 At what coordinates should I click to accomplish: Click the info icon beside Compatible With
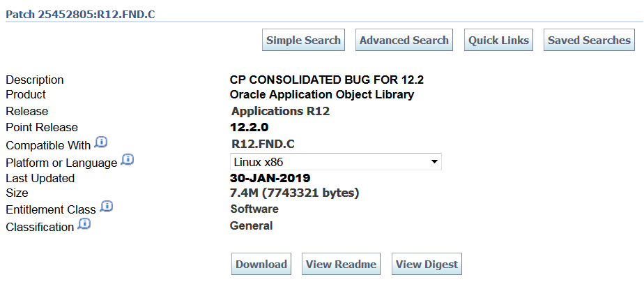101,142
